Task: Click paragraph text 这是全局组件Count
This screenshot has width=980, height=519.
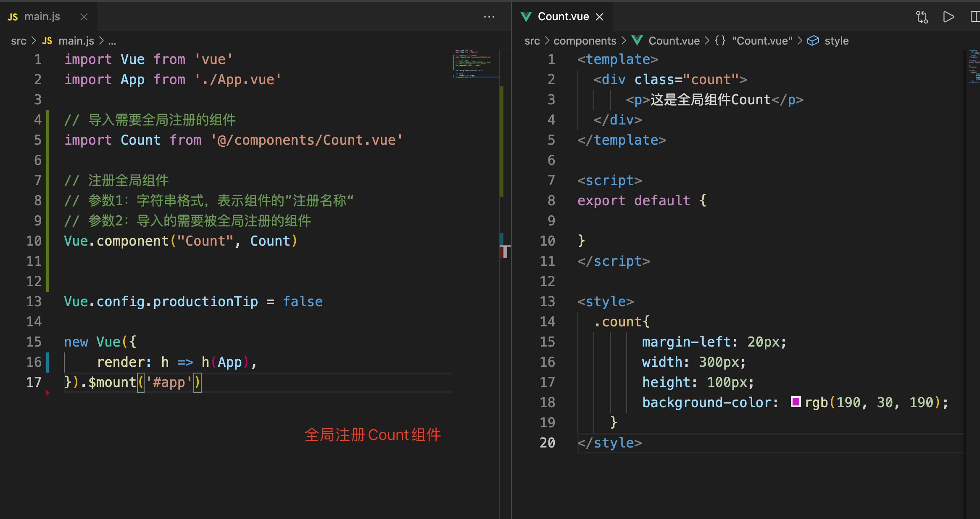Action: [711, 100]
